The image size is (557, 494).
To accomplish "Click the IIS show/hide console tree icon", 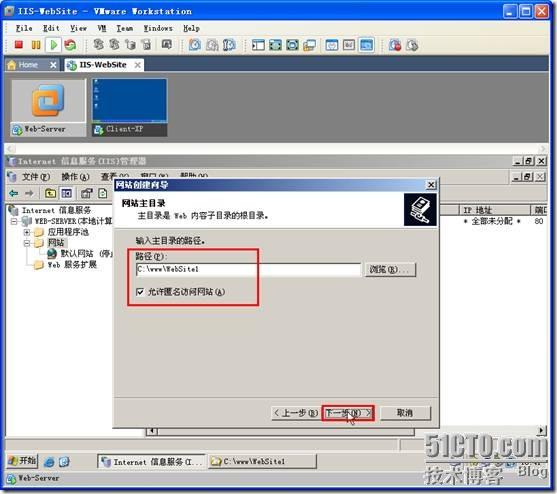I will click(x=66, y=193).
